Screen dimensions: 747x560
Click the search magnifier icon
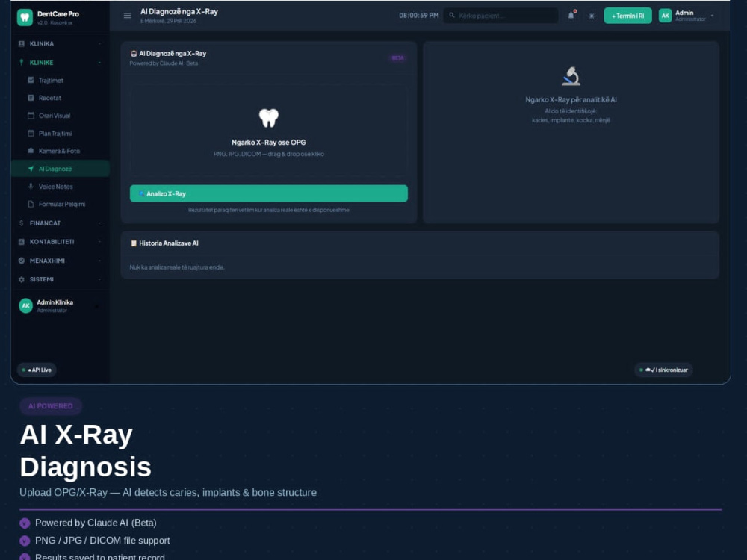(452, 16)
